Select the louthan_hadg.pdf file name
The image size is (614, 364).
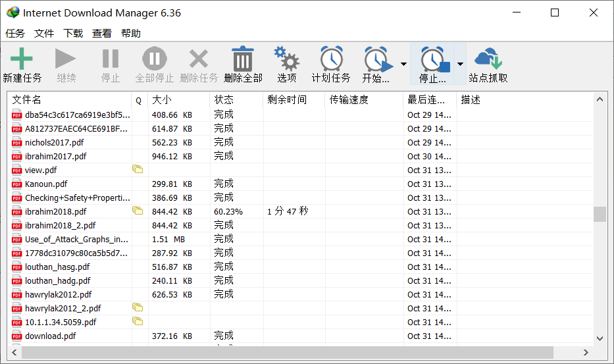[x=57, y=280]
